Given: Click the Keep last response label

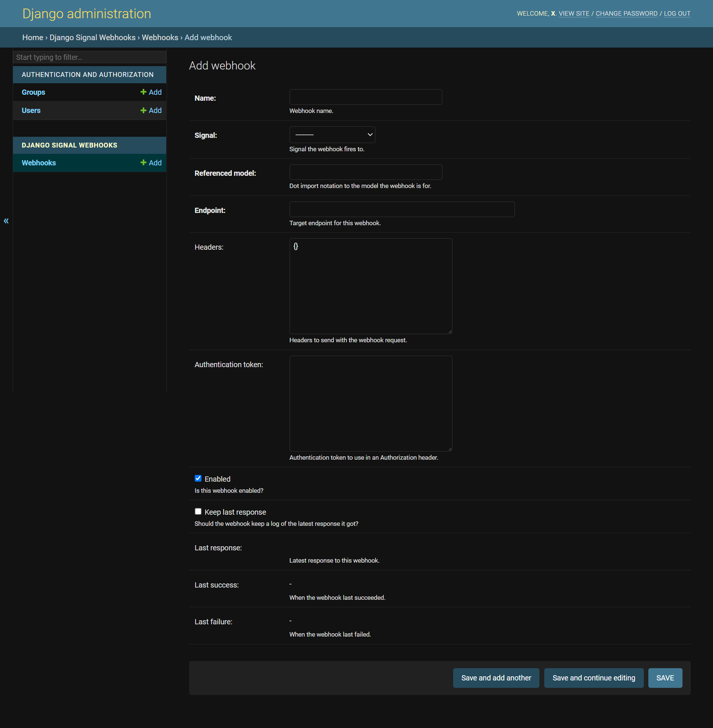Looking at the screenshot, I should coord(235,512).
